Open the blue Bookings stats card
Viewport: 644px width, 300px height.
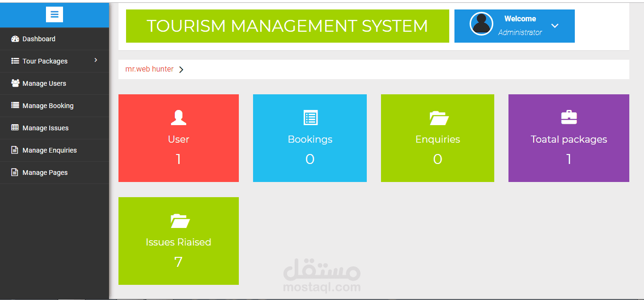point(310,138)
